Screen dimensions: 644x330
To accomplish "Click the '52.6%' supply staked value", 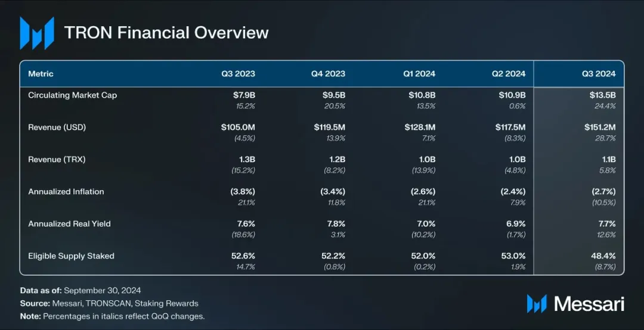I will pos(243,256).
